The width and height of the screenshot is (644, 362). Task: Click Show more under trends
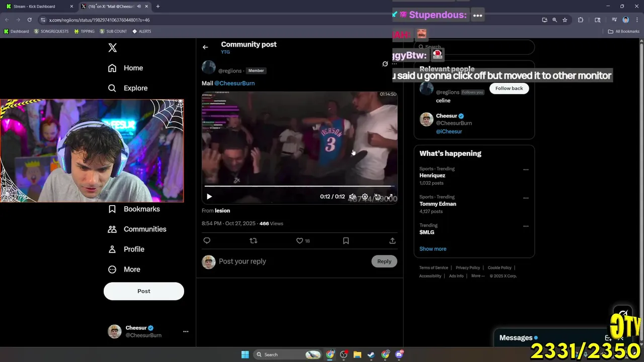[433, 249]
